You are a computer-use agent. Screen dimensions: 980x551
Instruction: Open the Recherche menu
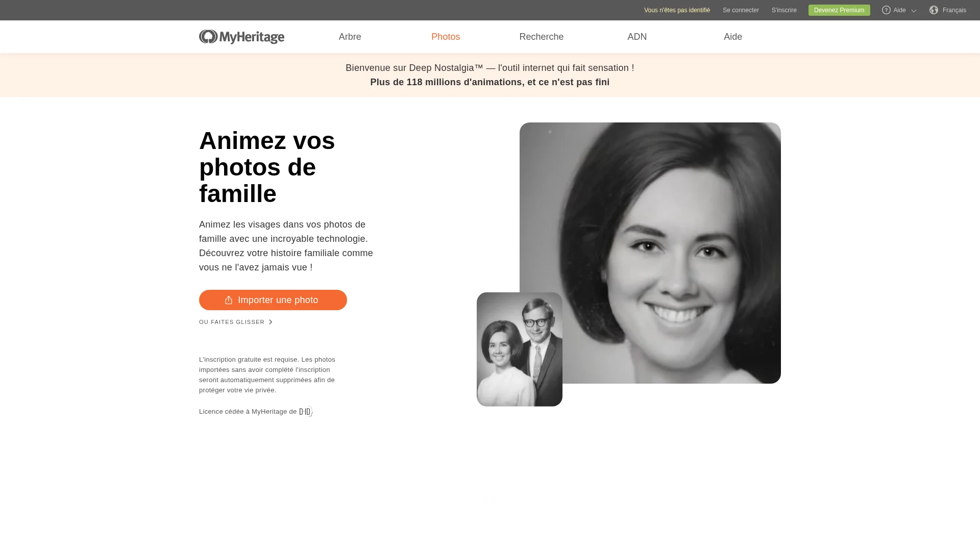pos(541,37)
